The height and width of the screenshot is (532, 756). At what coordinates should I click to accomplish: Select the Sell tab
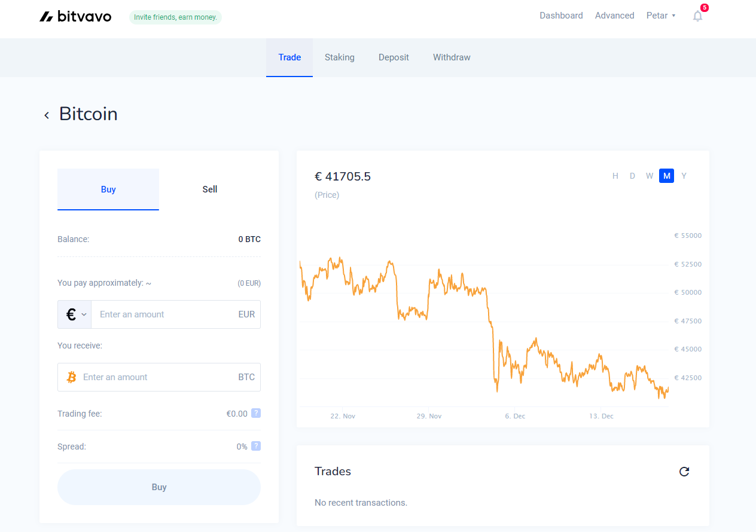click(x=210, y=189)
